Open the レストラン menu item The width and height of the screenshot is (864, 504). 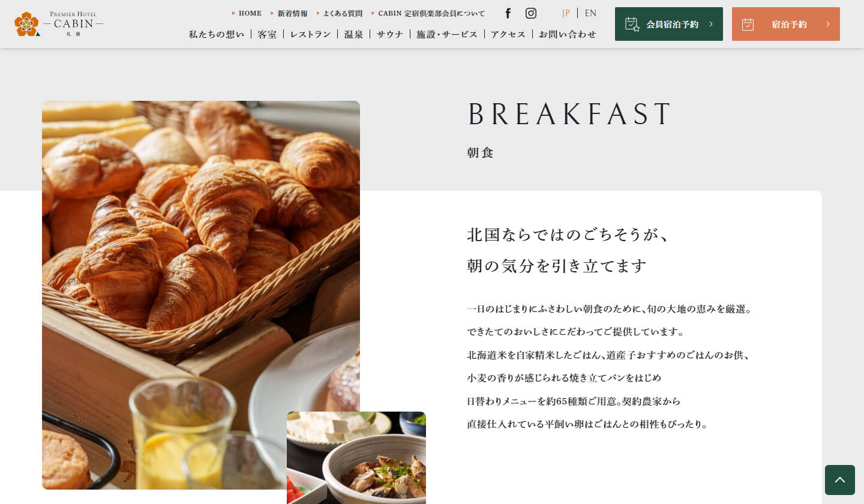click(310, 34)
